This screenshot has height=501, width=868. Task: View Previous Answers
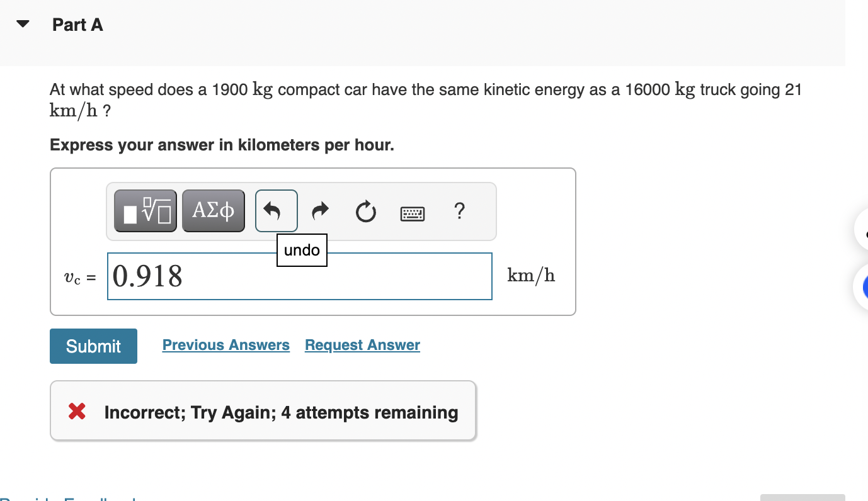[x=226, y=345]
